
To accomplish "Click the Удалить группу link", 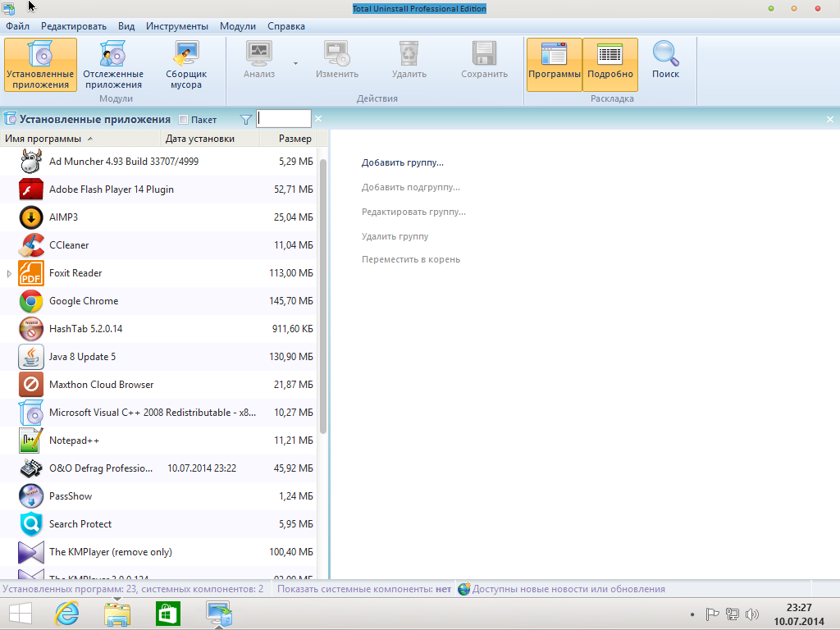I will click(x=395, y=237).
